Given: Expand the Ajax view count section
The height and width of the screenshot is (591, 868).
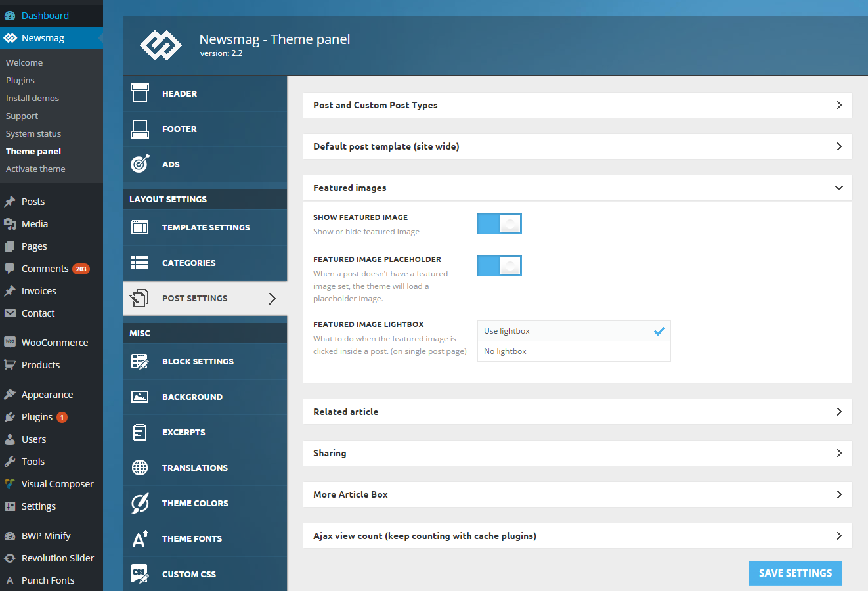Looking at the screenshot, I should 577,536.
